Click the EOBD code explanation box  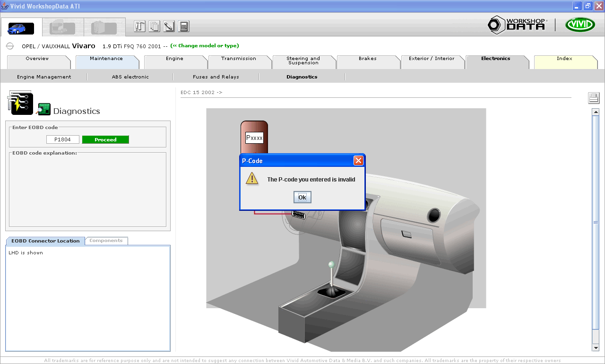tap(87, 189)
